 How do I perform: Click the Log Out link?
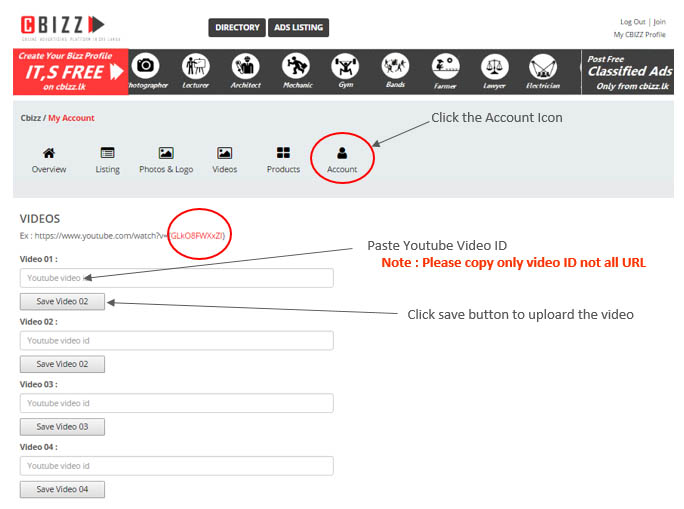(632, 22)
